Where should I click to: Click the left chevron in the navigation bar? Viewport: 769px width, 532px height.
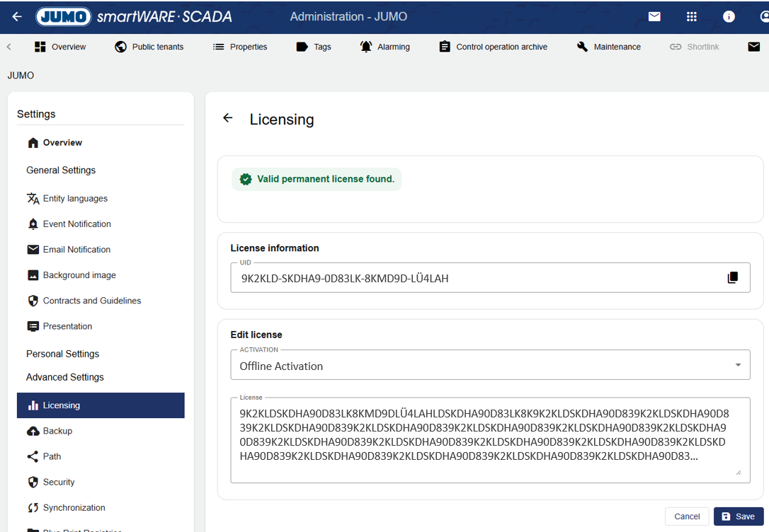(8, 47)
